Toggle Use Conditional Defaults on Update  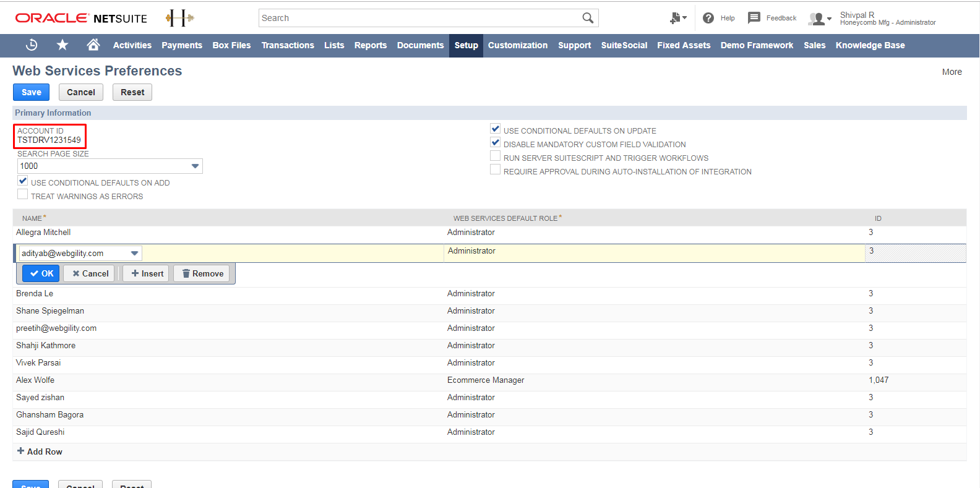[x=495, y=129]
